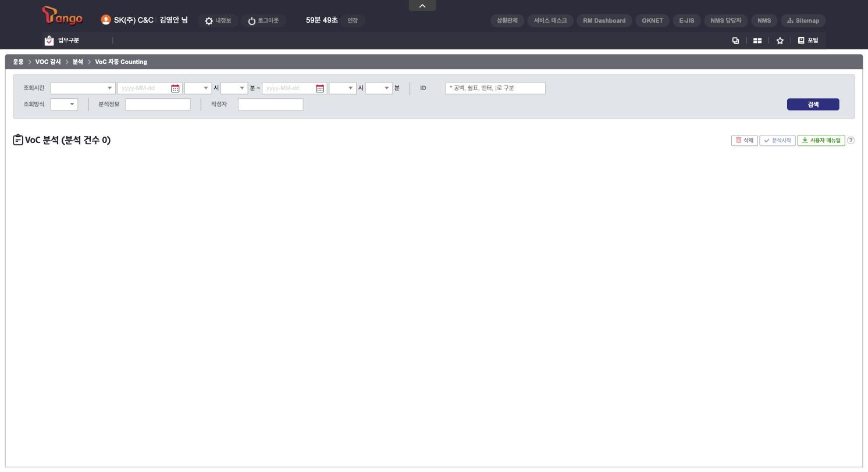Extend session time with 연장
868x472 pixels.
point(353,21)
